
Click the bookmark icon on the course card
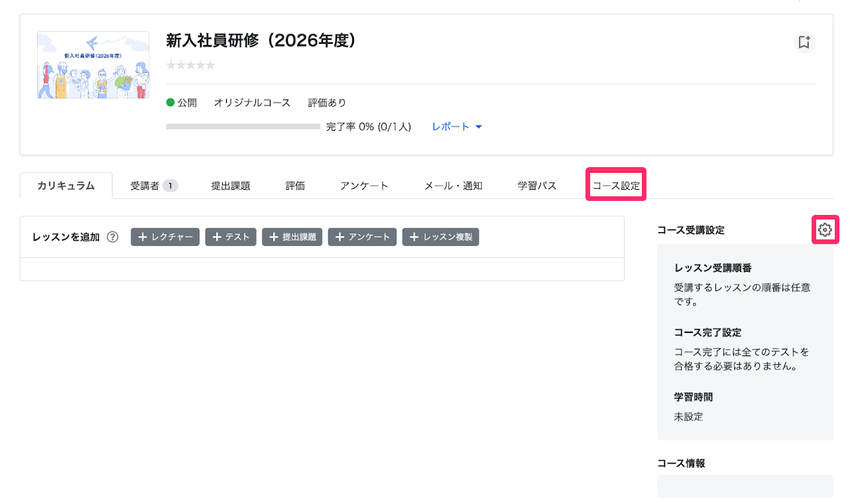(804, 42)
